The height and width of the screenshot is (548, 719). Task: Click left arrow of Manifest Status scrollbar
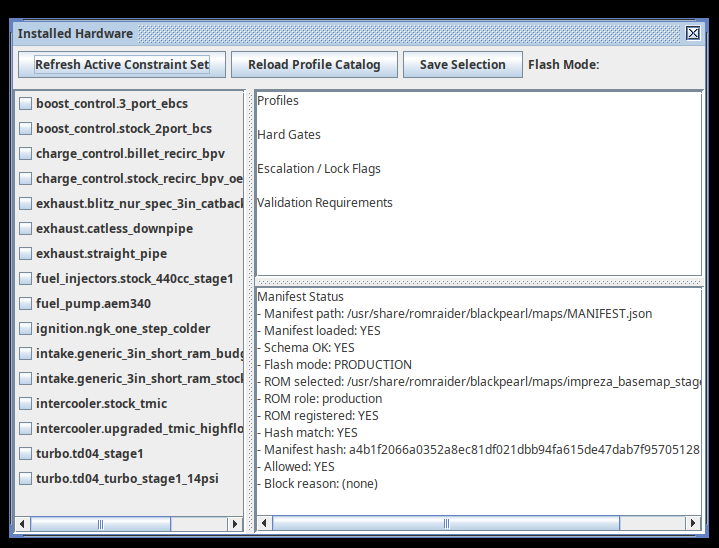click(x=264, y=523)
